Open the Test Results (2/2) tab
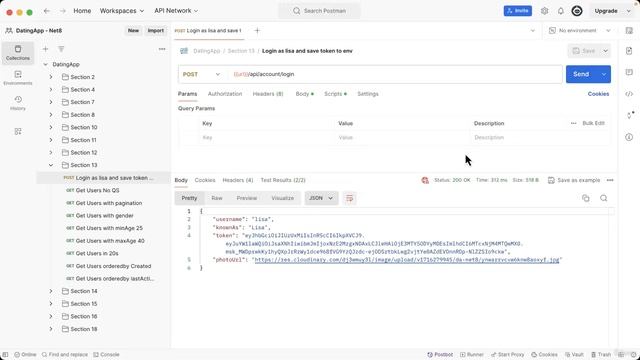This screenshot has height=360, width=640. (283, 180)
